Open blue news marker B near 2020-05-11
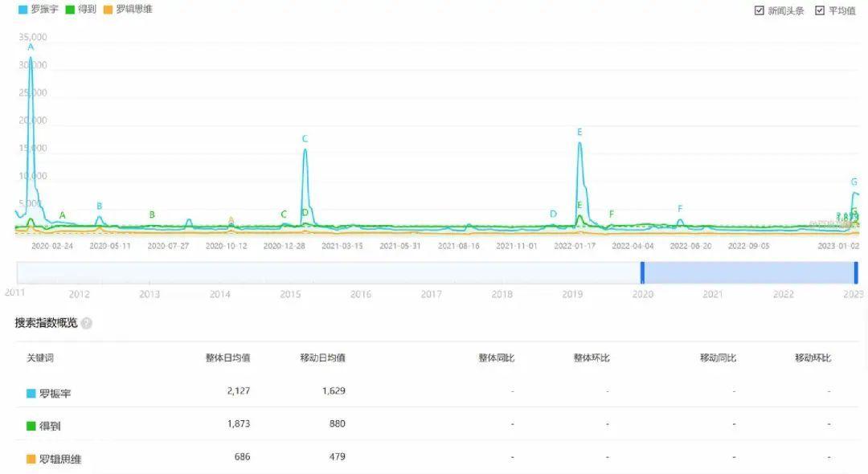The width and height of the screenshot is (868, 474). pos(99,206)
